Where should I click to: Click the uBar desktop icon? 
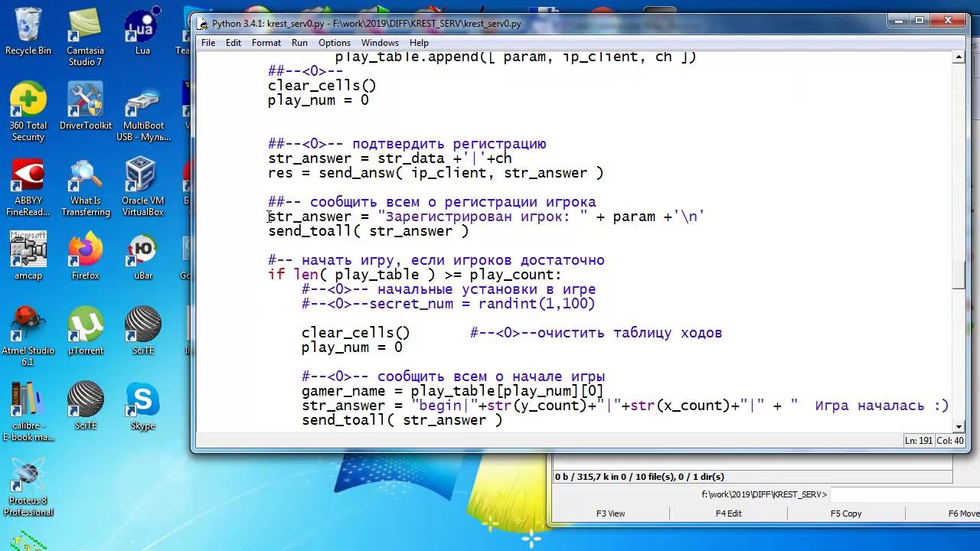[x=143, y=256]
